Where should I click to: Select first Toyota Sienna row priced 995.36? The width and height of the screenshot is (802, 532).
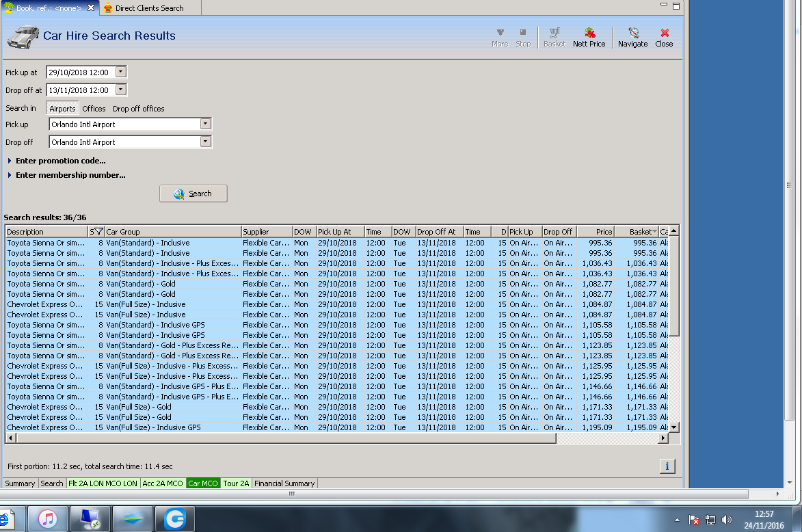tap(338, 243)
